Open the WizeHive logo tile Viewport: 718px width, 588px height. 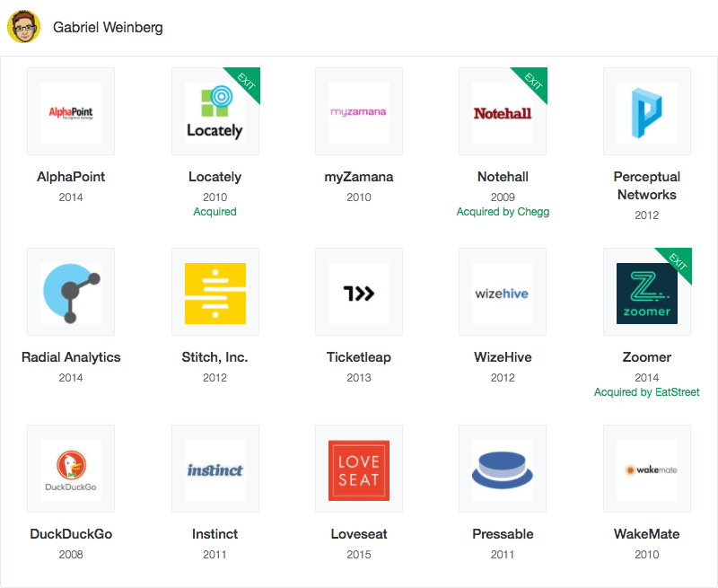(x=503, y=292)
